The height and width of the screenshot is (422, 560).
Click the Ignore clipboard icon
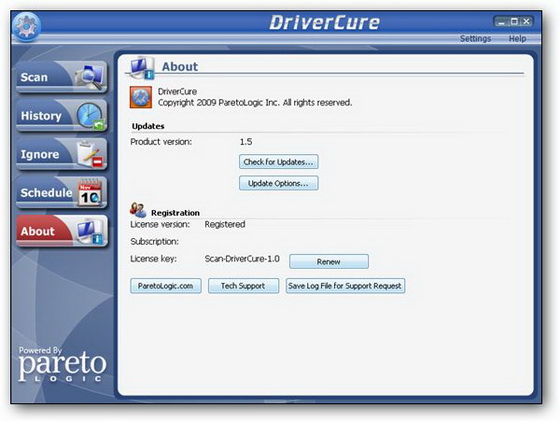pyautogui.click(x=90, y=154)
